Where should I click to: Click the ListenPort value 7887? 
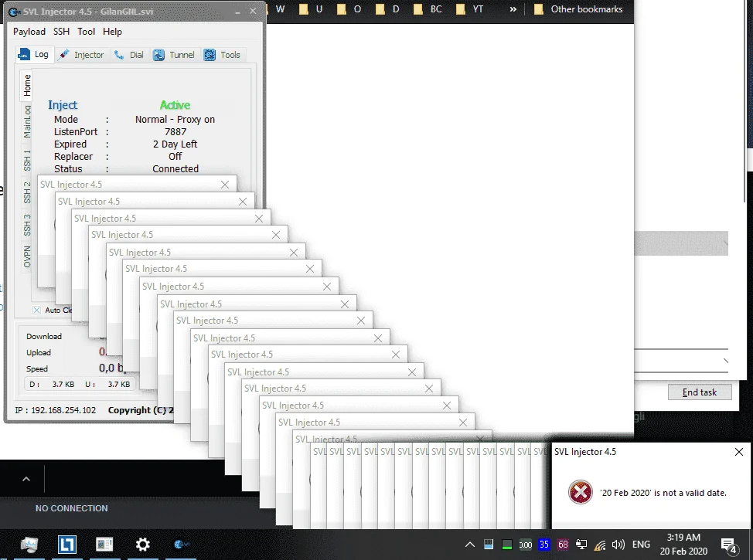tap(175, 131)
